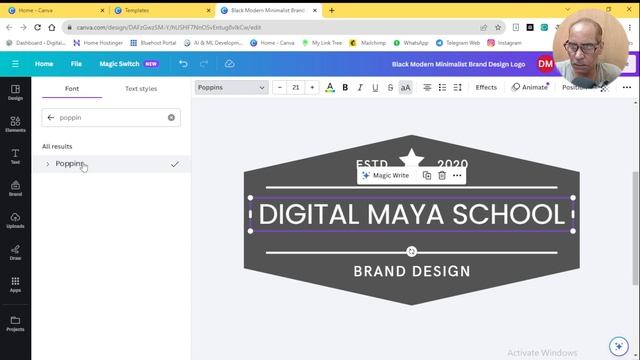The height and width of the screenshot is (360, 640).
Task: Check the cloud save status icon
Action: [229, 64]
